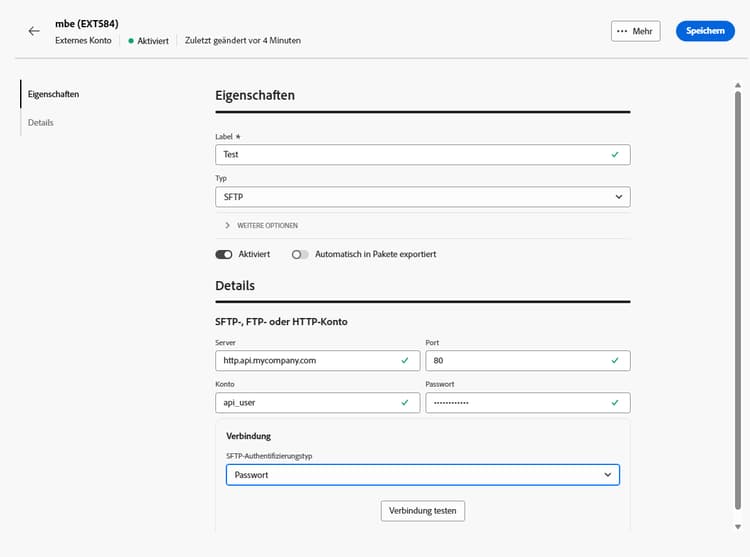Click Verbindung testen button
Screen dimensions: 750x557
point(422,510)
